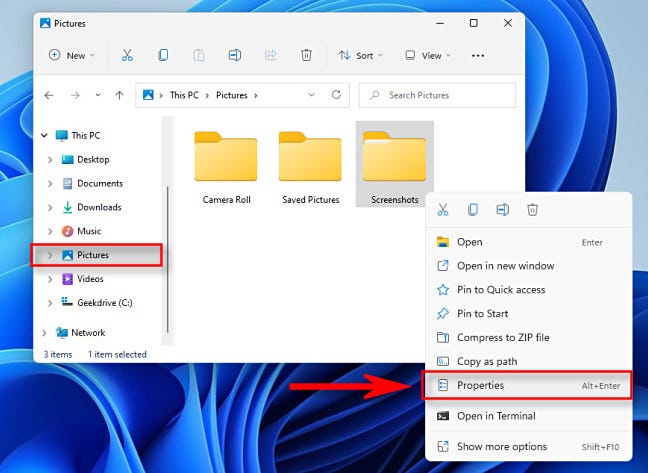The width and height of the screenshot is (648, 473).
Task: Open the address bar history dropdown
Action: [x=312, y=95]
